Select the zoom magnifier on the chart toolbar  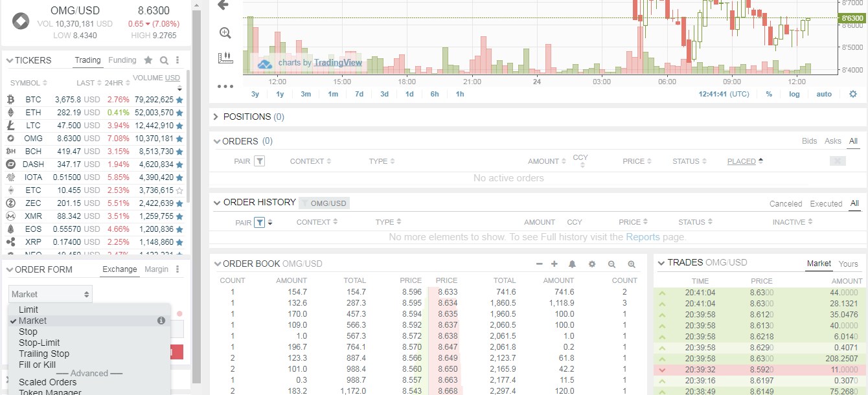pyautogui.click(x=225, y=32)
